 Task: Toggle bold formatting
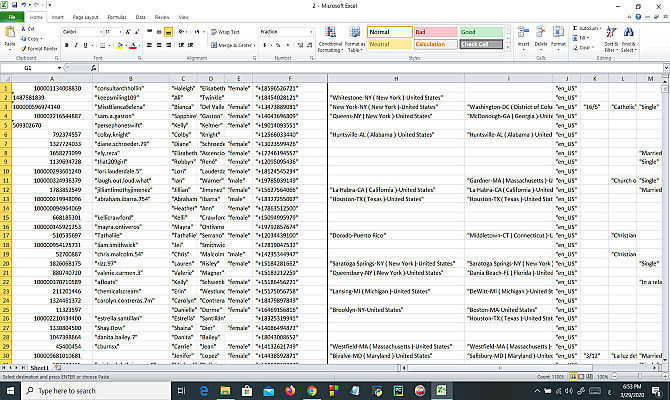point(66,45)
